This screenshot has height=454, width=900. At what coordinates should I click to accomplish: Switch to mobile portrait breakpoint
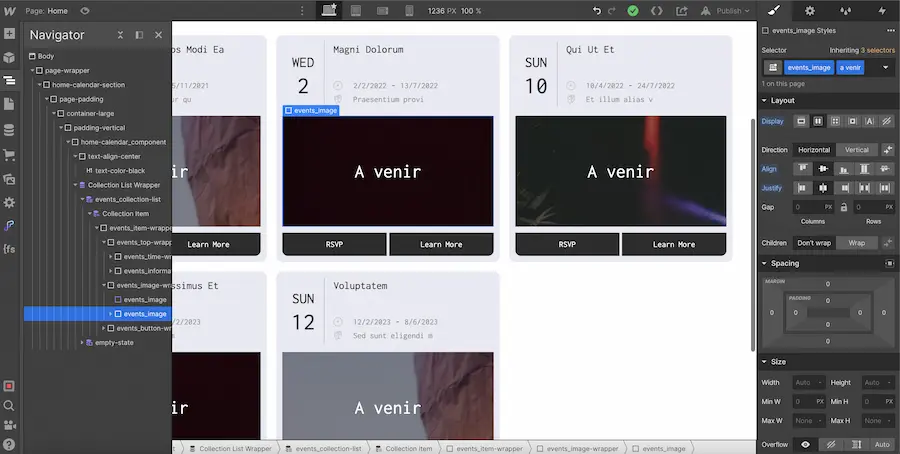coord(409,10)
